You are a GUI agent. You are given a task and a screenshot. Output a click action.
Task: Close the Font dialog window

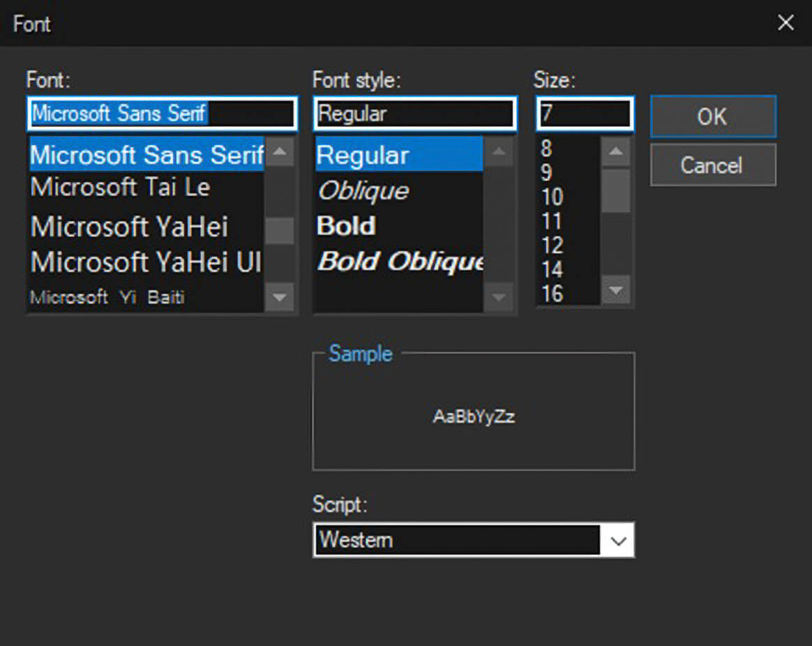(785, 23)
